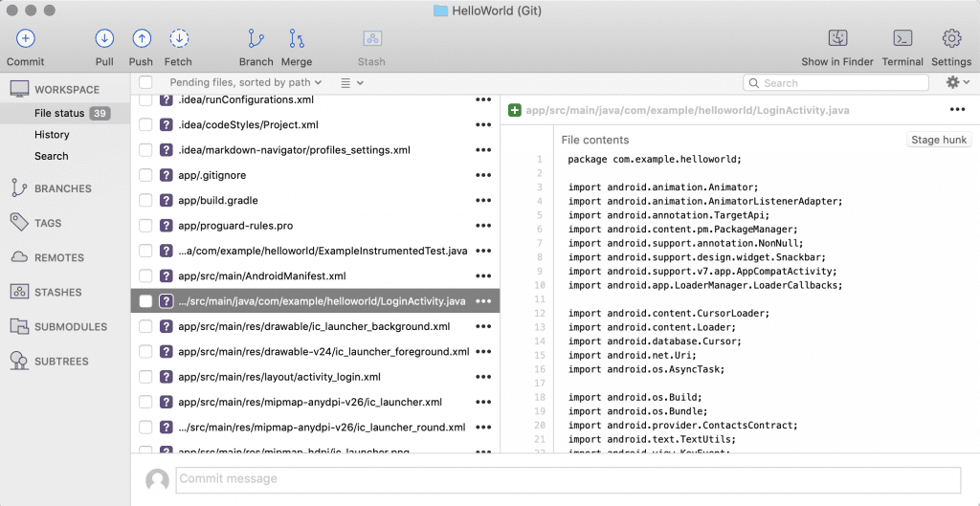Select app/src/main/res/layout/activity_login.xml row
This screenshot has width=980, height=506.
(x=315, y=377)
